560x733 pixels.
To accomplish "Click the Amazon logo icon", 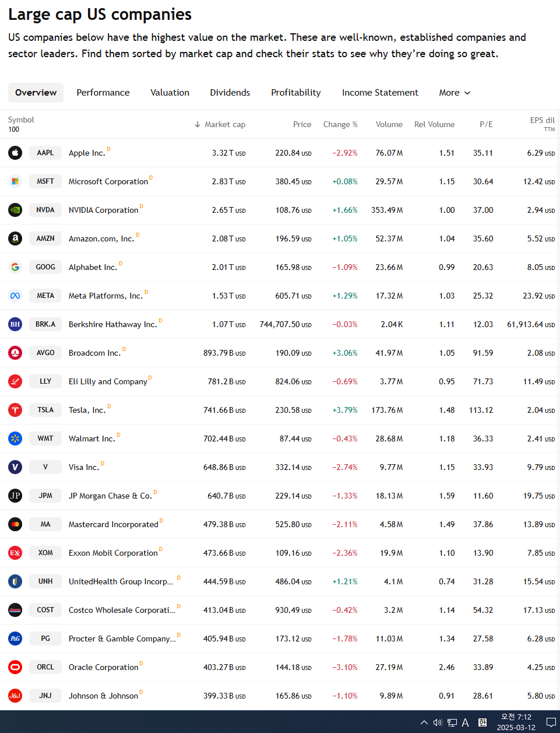I will (15, 239).
